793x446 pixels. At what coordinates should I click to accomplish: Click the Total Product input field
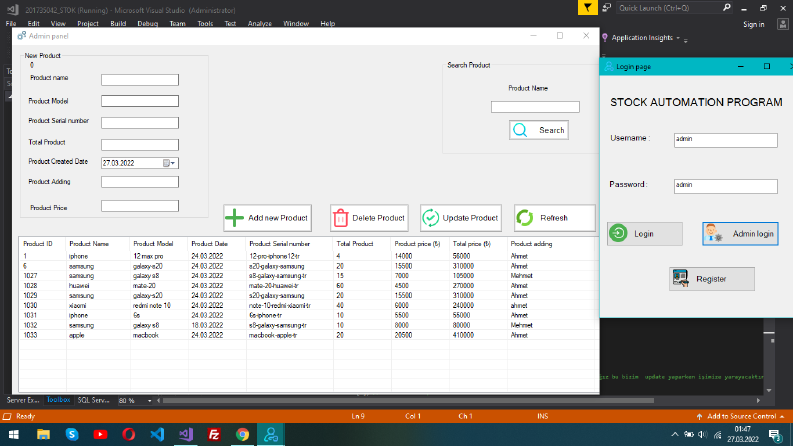tap(140, 145)
